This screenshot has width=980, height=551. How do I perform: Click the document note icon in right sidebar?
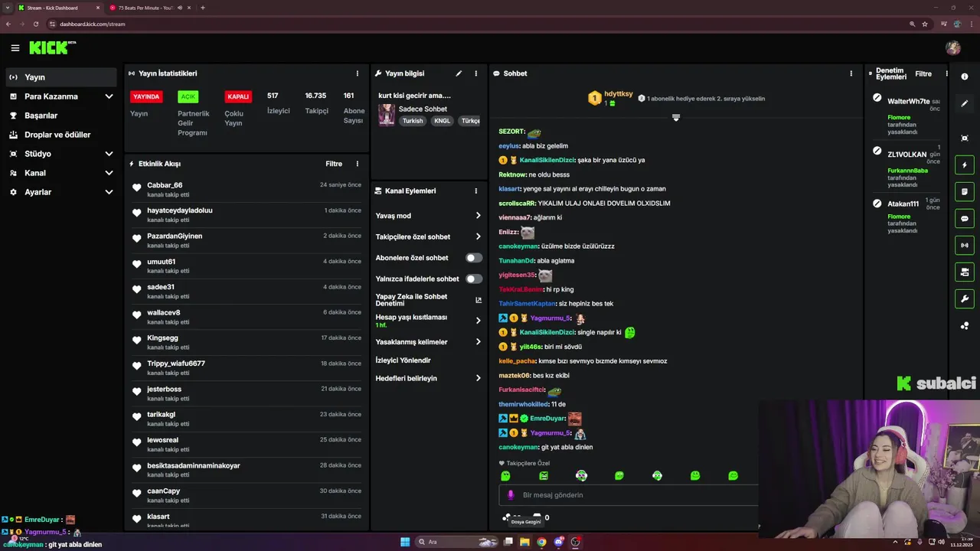[x=965, y=191]
